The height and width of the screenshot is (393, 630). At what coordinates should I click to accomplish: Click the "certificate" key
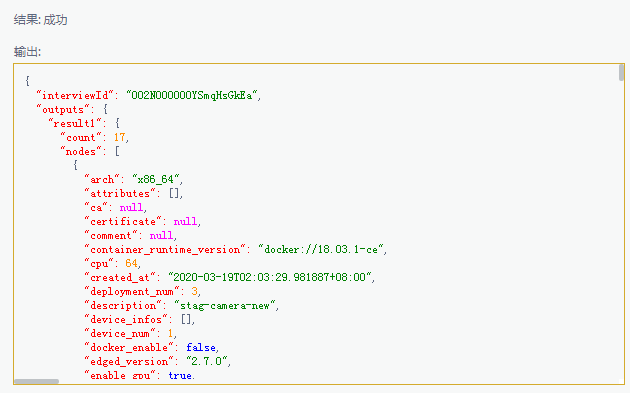click(x=123, y=222)
